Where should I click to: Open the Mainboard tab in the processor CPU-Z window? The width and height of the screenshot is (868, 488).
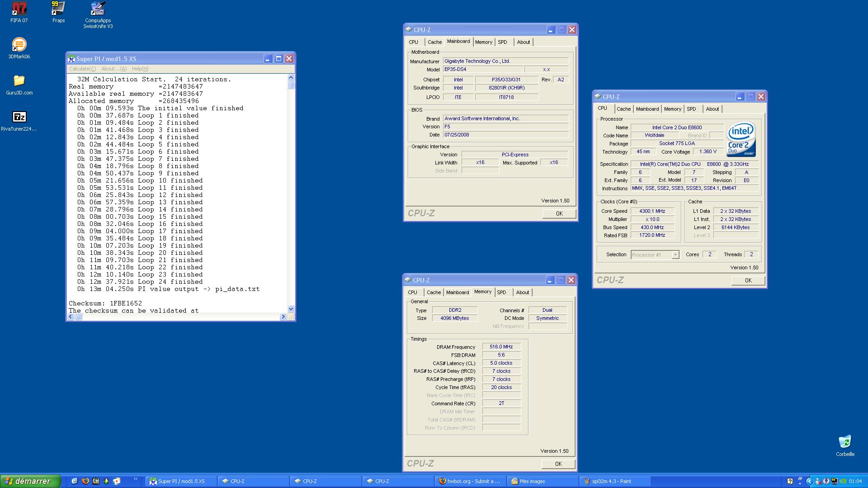647,109
